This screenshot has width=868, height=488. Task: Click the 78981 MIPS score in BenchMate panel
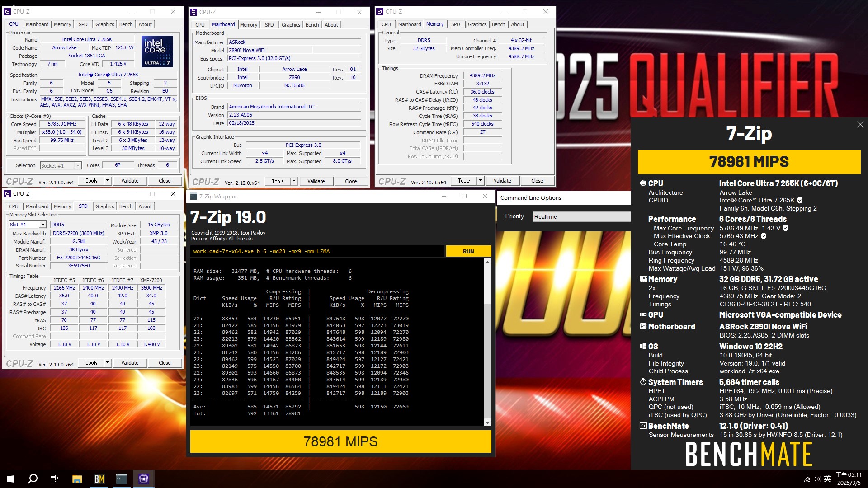(749, 162)
